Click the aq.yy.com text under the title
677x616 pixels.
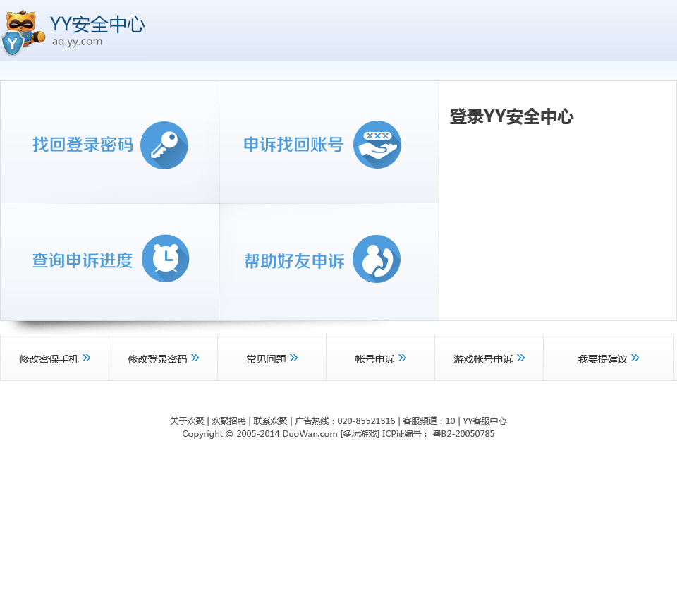[x=77, y=42]
